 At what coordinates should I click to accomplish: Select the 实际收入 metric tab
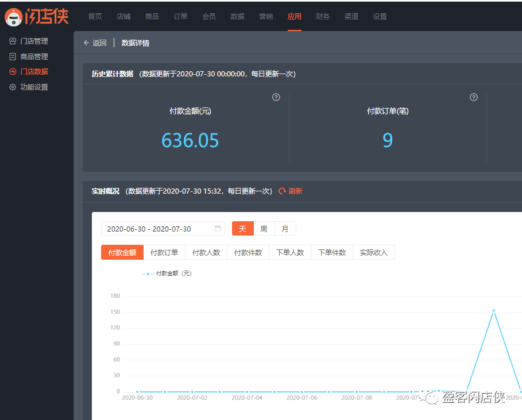click(x=374, y=253)
